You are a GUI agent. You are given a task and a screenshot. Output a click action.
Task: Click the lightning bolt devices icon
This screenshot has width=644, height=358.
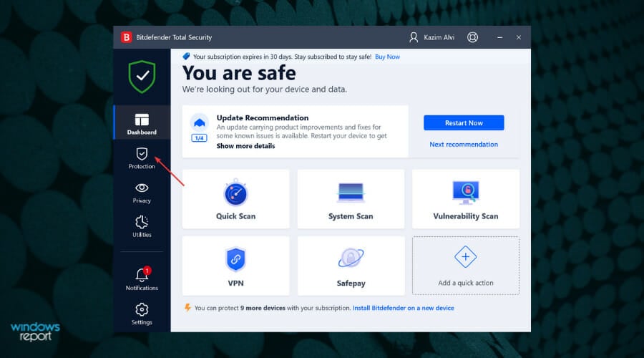point(187,307)
